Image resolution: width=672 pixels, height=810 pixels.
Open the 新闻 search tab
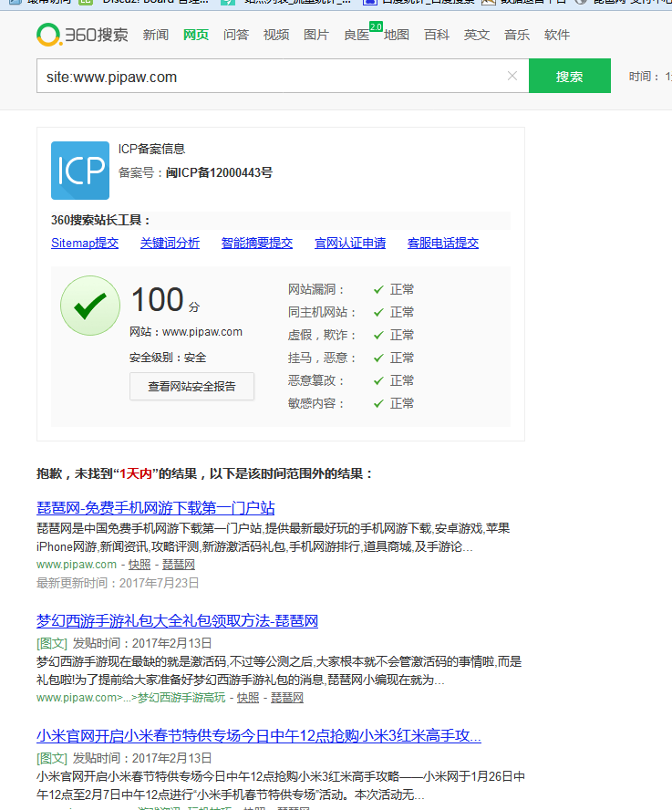coord(156,35)
